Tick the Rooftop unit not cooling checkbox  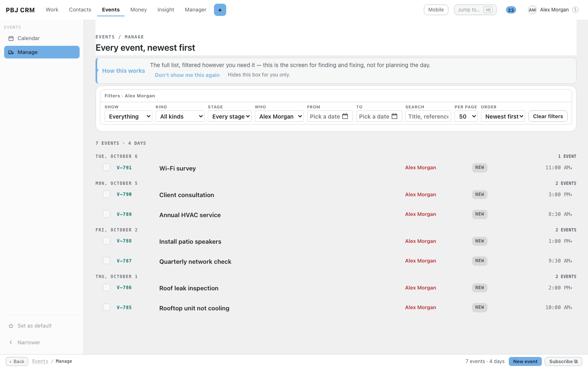pyautogui.click(x=107, y=307)
